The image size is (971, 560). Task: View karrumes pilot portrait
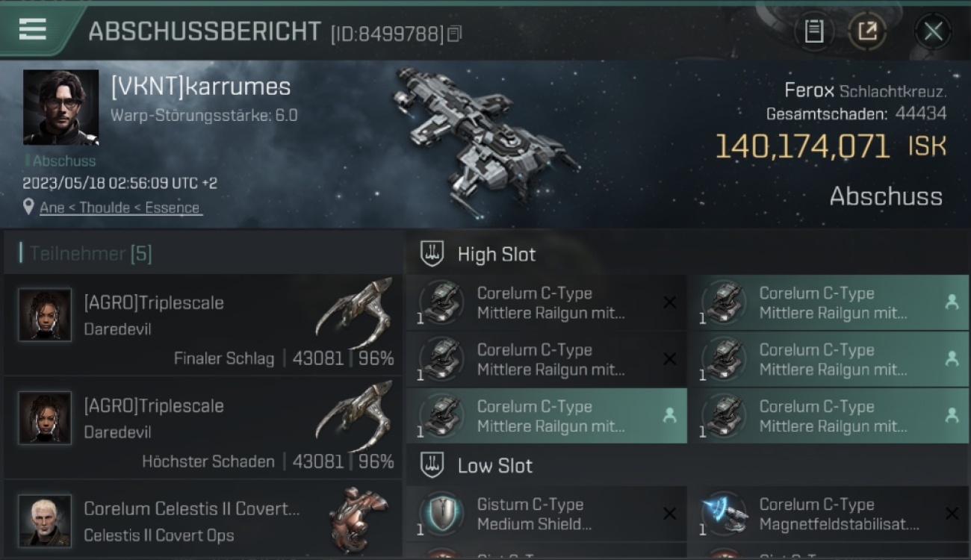[61, 108]
